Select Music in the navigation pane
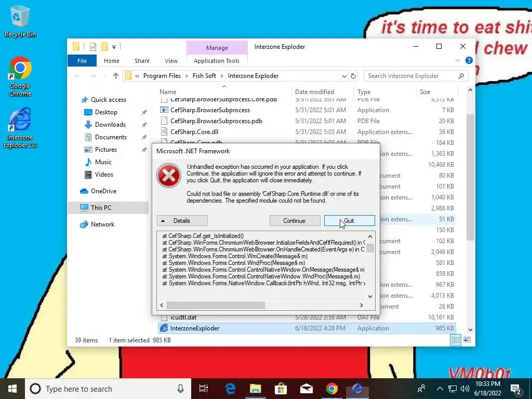The image size is (532, 399). pyautogui.click(x=103, y=162)
